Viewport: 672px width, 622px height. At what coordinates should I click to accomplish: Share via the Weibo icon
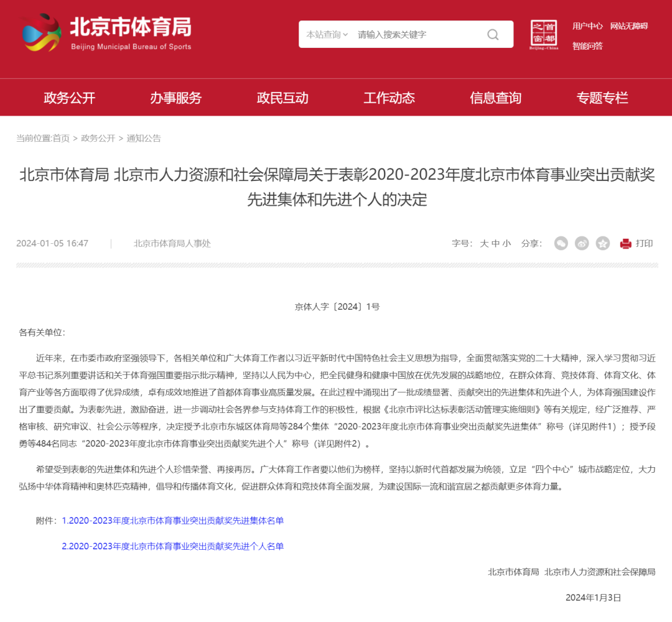click(x=582, y=243)
